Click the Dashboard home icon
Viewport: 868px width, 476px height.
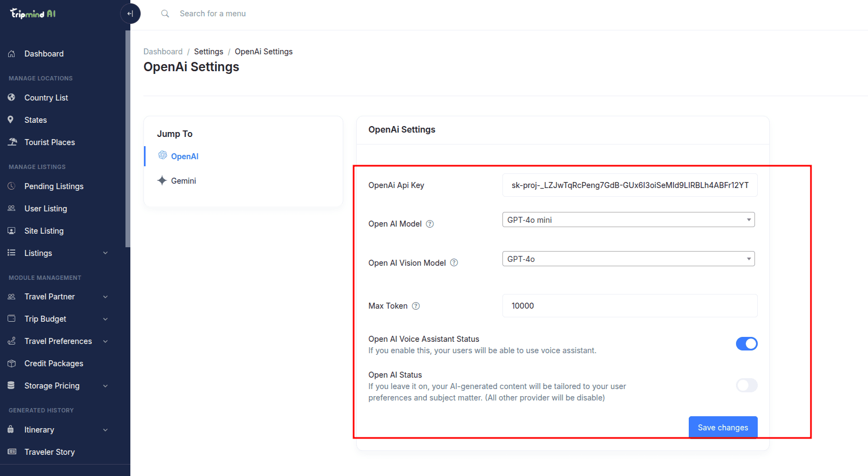pyautogui.click(x=11, y=54)
